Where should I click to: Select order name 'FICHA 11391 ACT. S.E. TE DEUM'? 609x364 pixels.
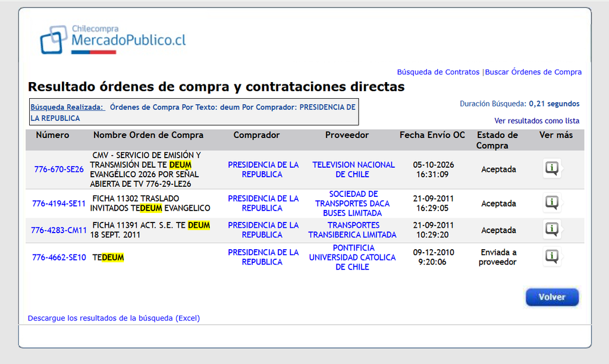pos(150,230)
